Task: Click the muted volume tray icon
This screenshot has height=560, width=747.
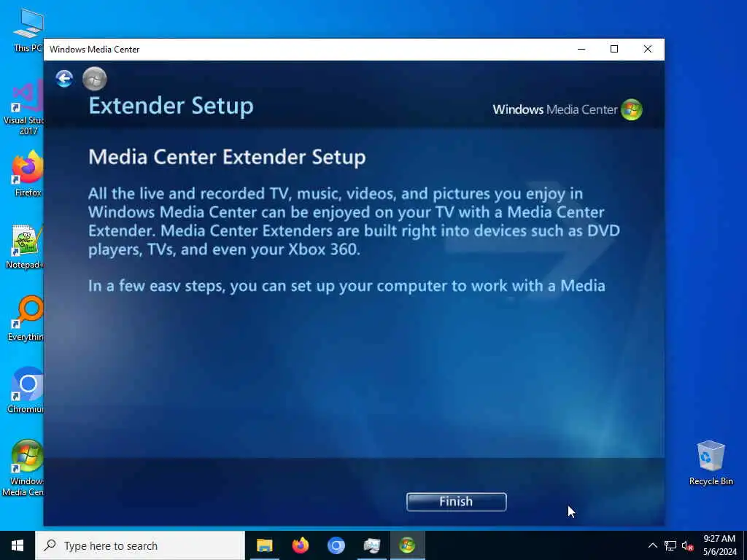Action: click(x=687, y=545)
